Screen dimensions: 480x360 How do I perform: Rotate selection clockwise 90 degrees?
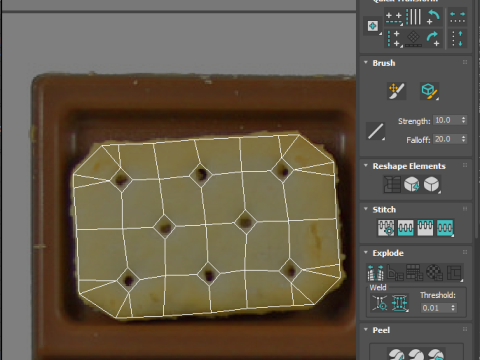433,39
